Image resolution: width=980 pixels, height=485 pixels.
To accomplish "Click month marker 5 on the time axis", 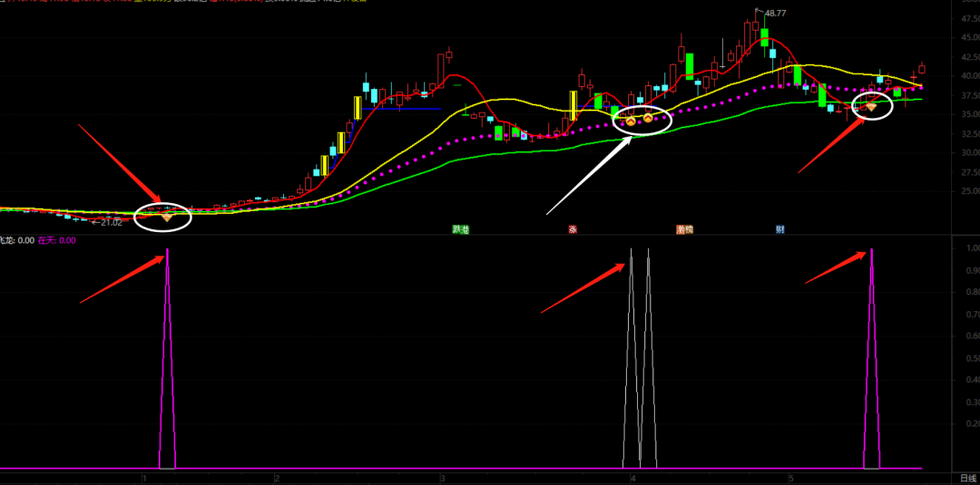I will [x=791, y=479].
